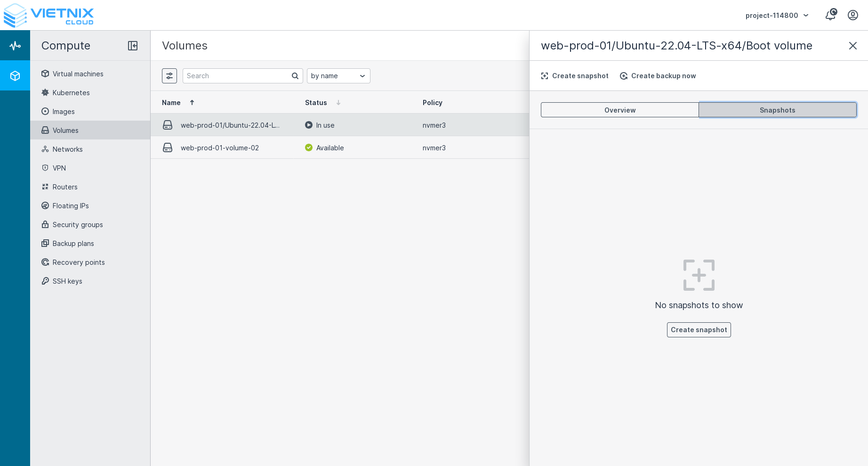Collapse the Compute sidebar panel
868x466 pixels.
click(x=133, y=46)
